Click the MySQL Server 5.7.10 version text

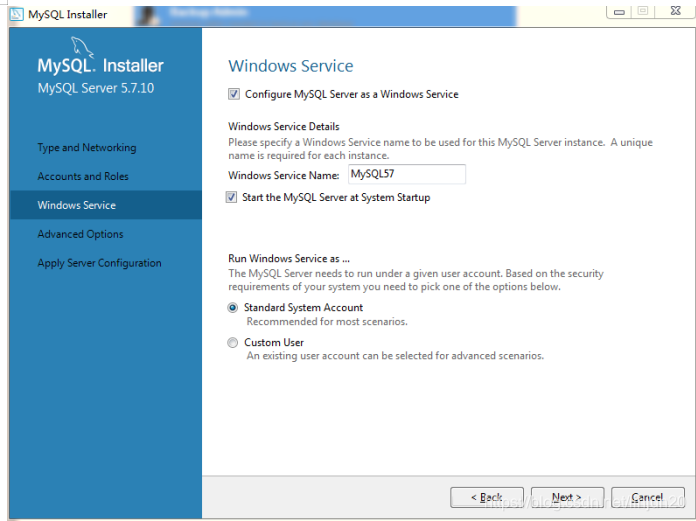point(96,88)
